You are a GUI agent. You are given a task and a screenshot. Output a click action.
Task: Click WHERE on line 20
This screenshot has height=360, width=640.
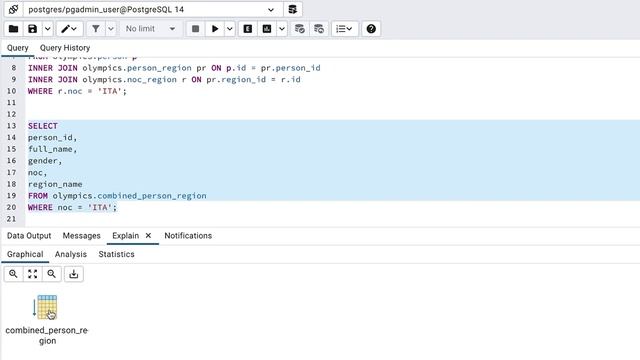pyautogui.click(x=40, y=207)
